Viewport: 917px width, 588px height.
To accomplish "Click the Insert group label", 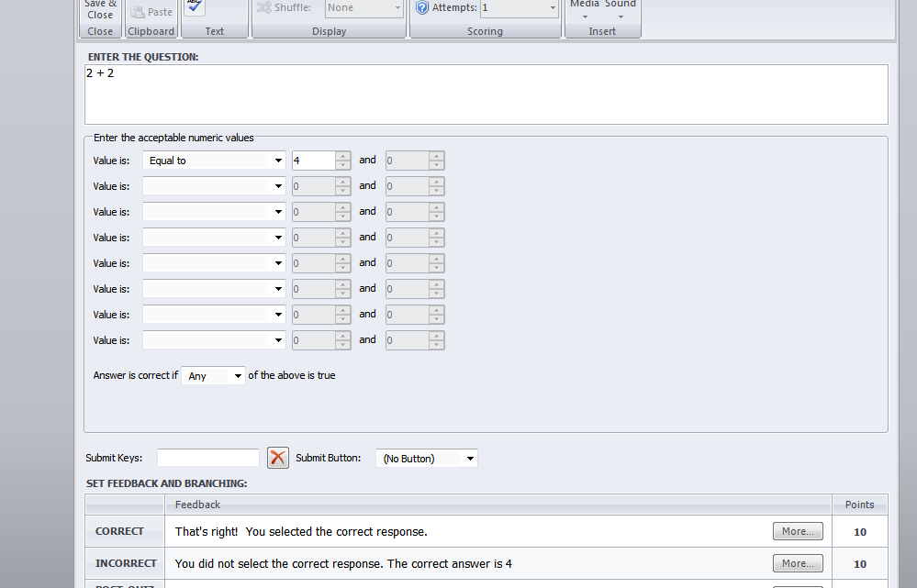I will coord(602,31).
